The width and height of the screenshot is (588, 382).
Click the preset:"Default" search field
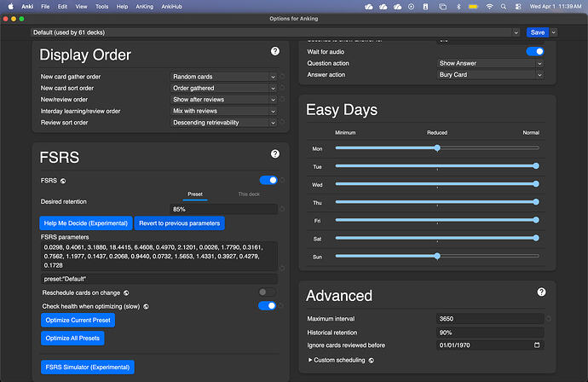(x=159, y=279)
